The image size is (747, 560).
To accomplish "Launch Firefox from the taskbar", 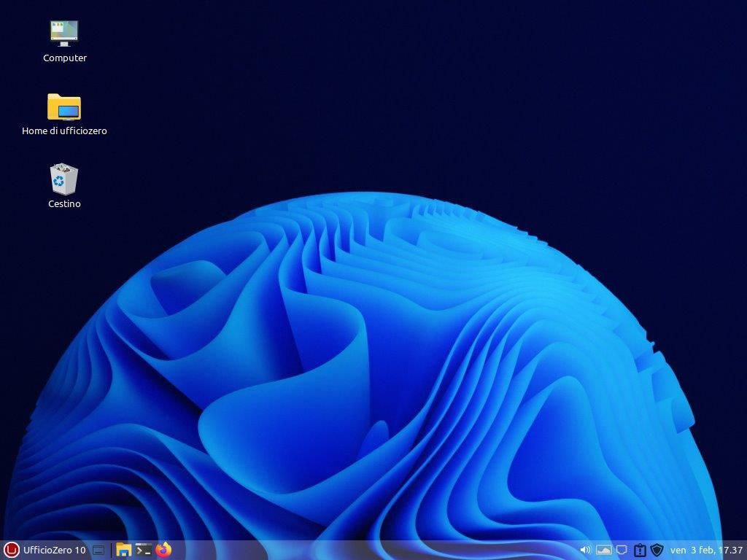I will pos(163,550).
